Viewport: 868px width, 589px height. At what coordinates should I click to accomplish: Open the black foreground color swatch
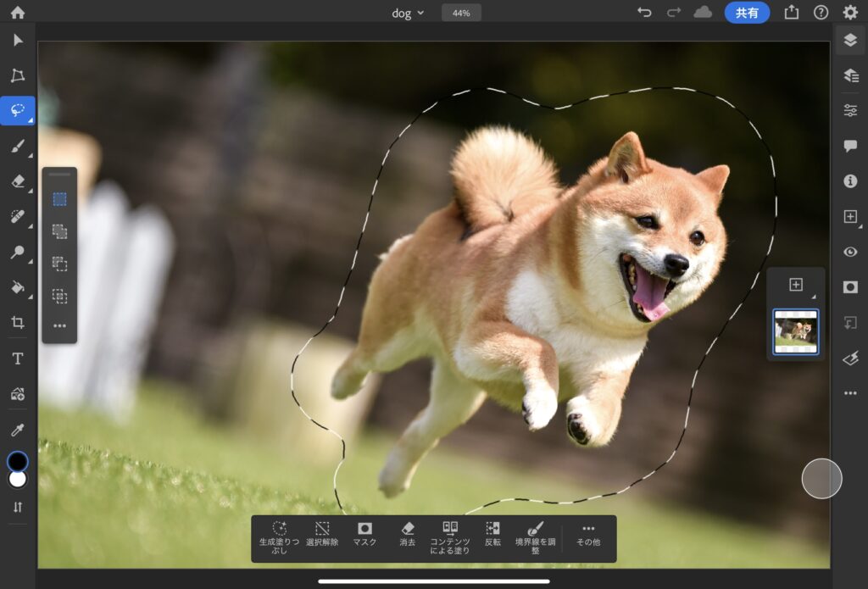point(17,461)
